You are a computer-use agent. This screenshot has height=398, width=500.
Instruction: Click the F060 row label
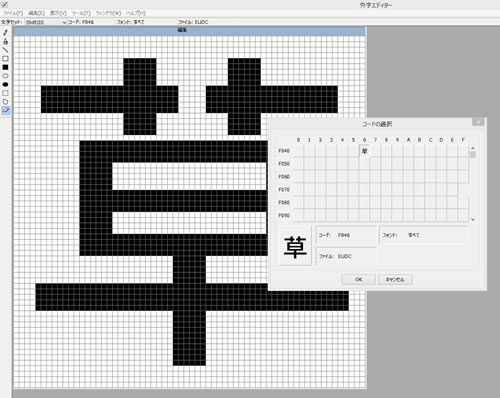pyautogui.click(x=284, y=177)
